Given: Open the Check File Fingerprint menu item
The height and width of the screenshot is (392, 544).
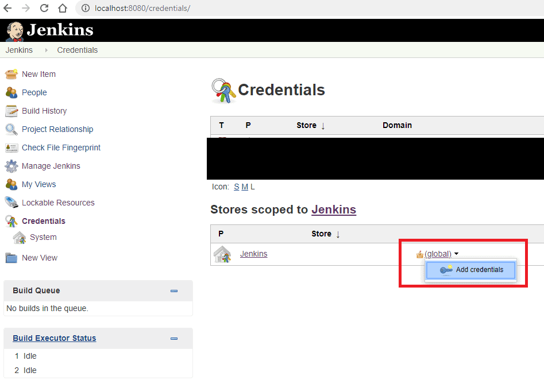Looking at the screenshot, I should coord(61,148).
